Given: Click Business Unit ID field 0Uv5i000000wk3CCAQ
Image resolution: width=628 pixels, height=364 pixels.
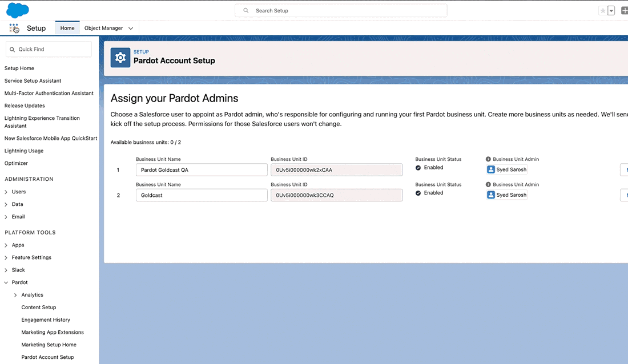Looking at the screenshot, I should 336,195.
